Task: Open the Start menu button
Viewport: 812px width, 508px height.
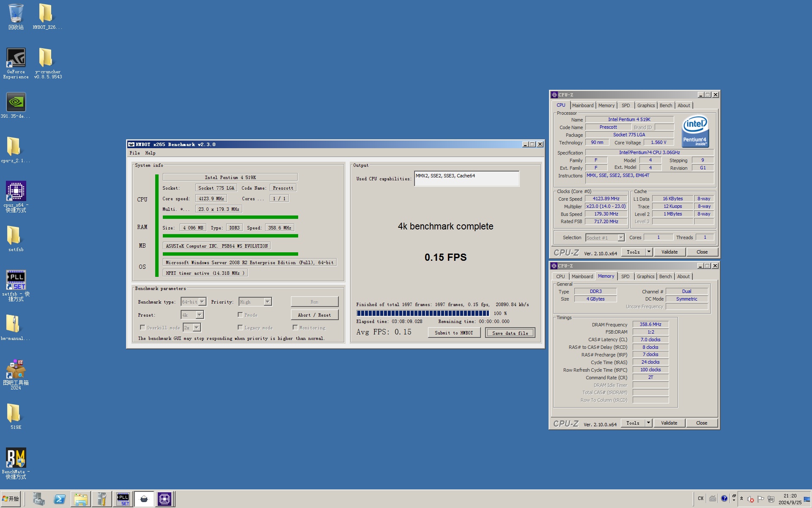Action: (11, 499)
